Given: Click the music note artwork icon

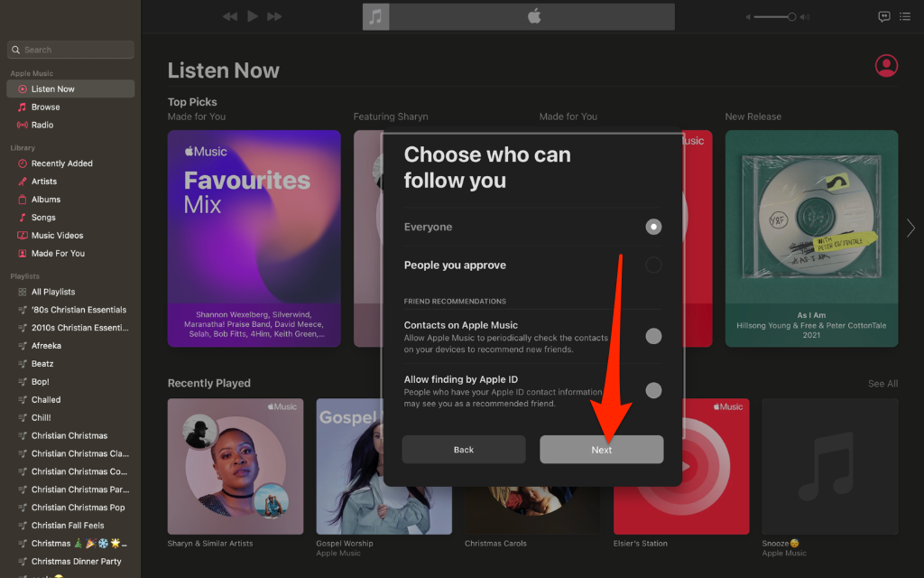Looking at the screenshot, I should (375, 16).
